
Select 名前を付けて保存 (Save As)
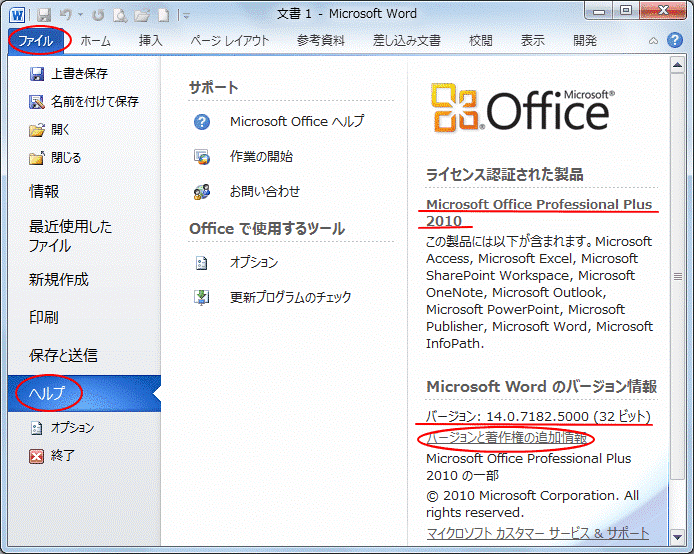(94, 102)
